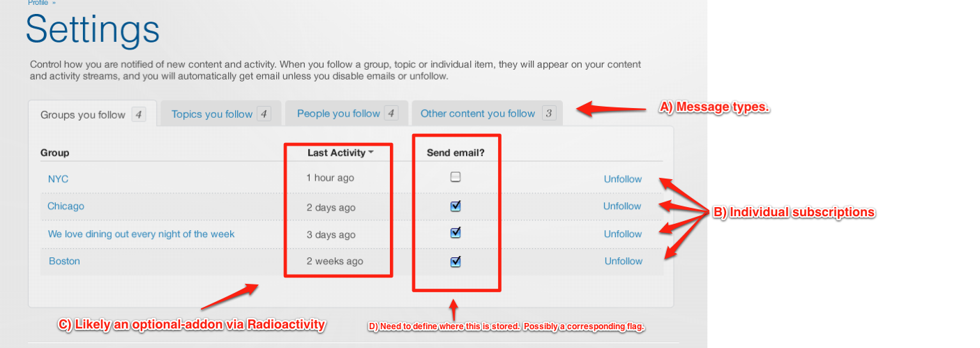Open the Profile breadcrumb link

click(x=38, y=3)
